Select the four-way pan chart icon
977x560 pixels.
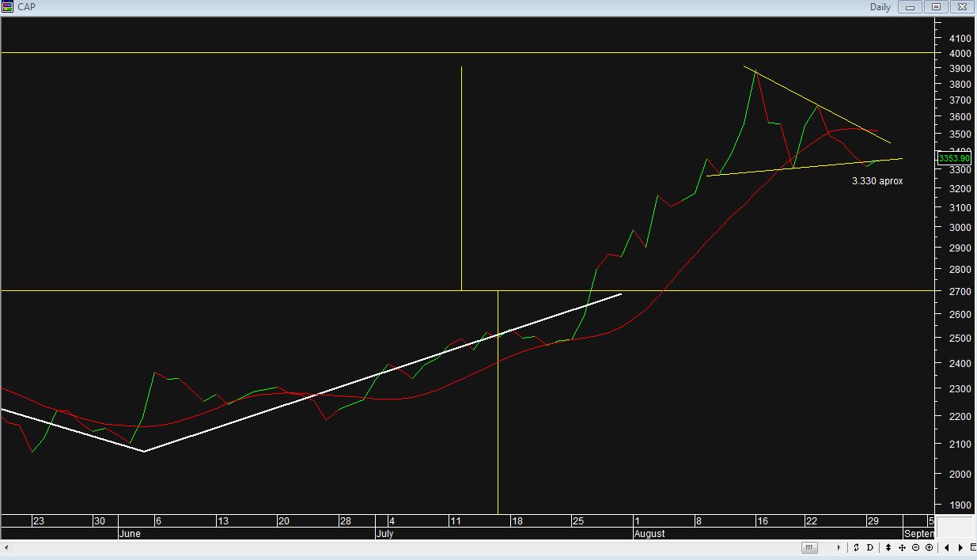click(x=902, y=547)
